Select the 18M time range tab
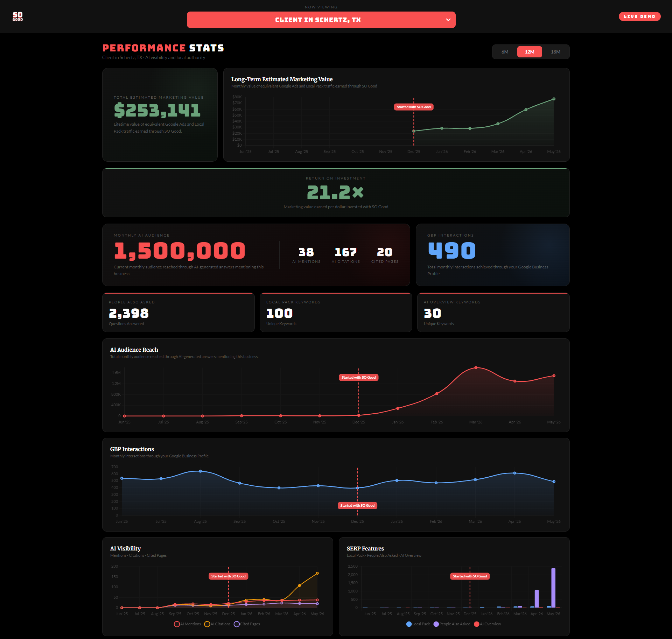The image size is (672, 639). tap(555, 52)
